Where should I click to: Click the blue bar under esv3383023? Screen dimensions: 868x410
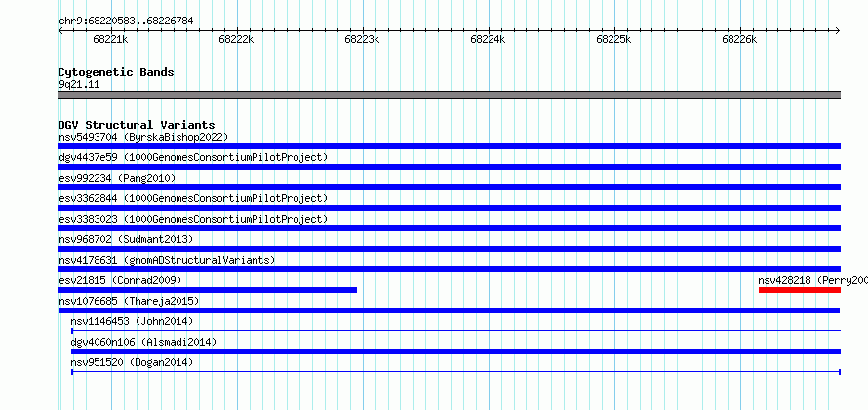click(x=449, y=228)
